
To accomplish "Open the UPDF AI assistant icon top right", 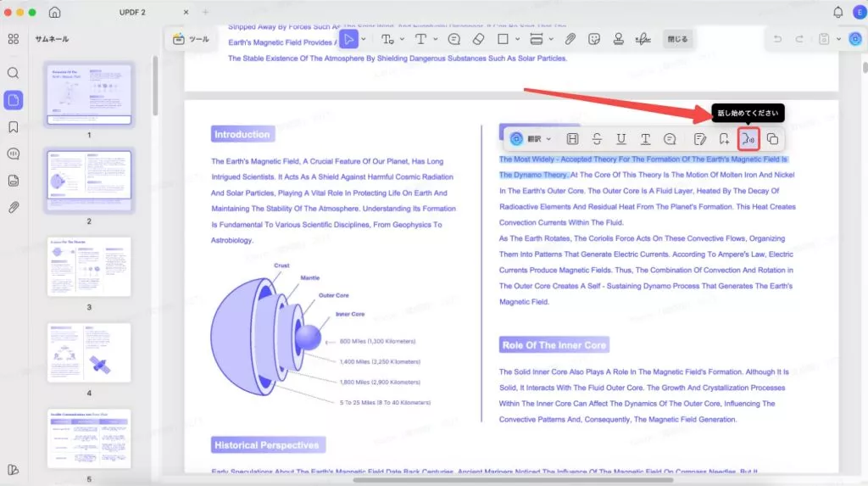I will point(855,39).
